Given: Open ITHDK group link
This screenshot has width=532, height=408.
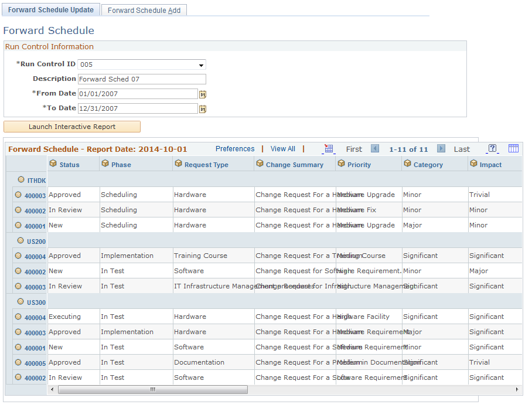Looking at the screenshot, I should pyautogui.click(x=37, y=181).
